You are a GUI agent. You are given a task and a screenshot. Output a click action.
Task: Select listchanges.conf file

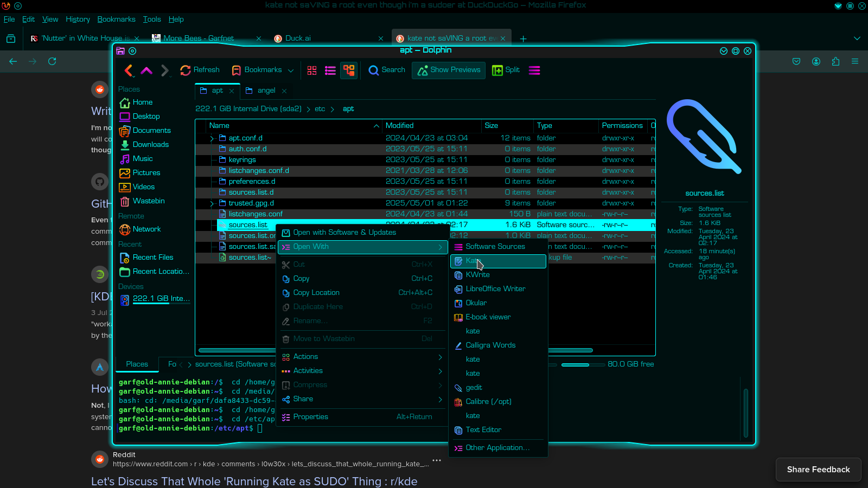pyautogui.click(x=256, y=214)
